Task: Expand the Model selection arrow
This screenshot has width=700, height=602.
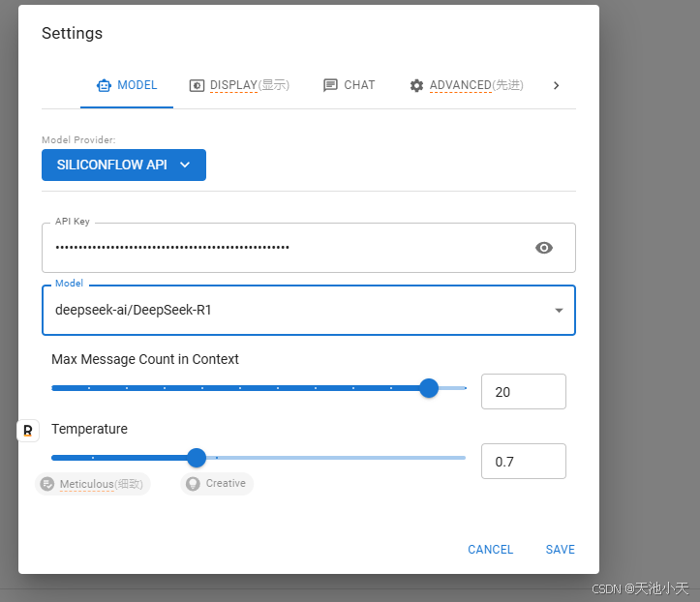Action: 559,310
